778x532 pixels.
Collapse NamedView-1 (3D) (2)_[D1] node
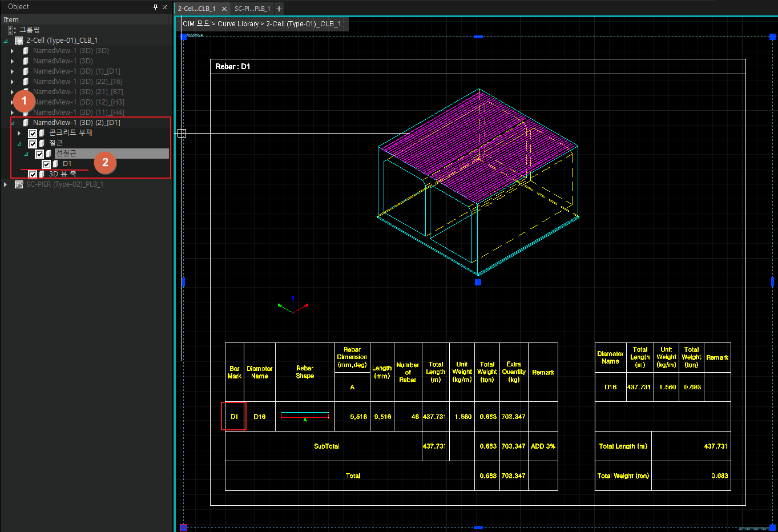tap(13, 123)
